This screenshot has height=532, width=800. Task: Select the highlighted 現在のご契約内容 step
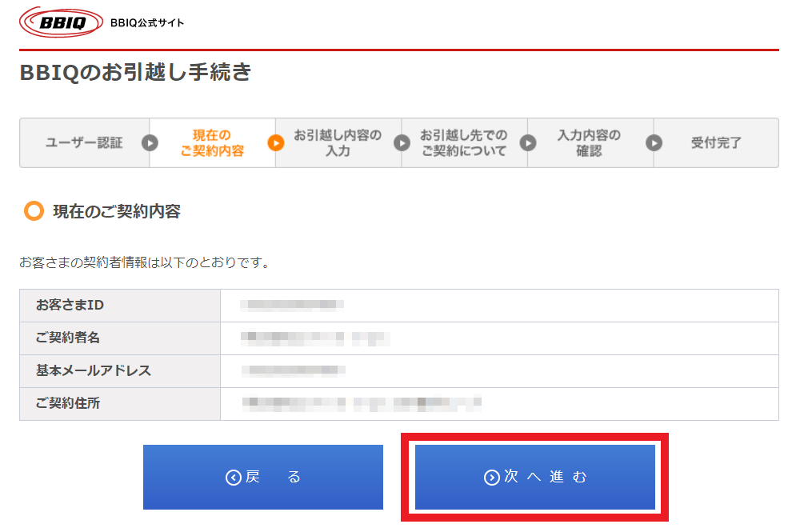pyautogui.click(x=212, y=143)
